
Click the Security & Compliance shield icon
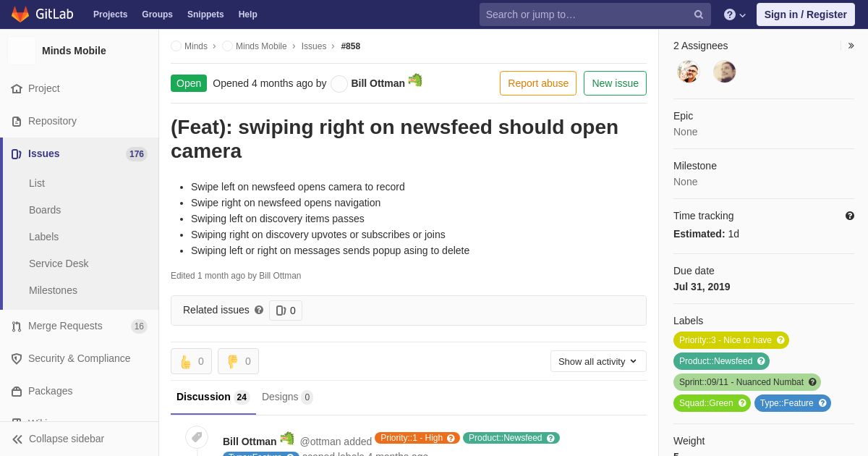pyautogui.click(x=17, y=358)
